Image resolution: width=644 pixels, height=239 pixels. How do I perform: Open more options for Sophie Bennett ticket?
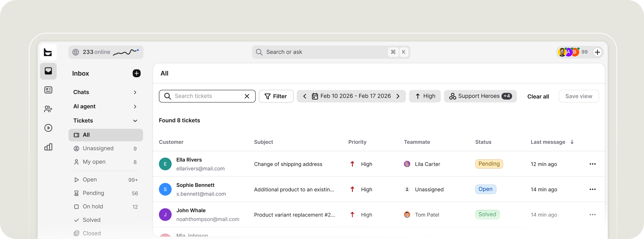point(593,189)
